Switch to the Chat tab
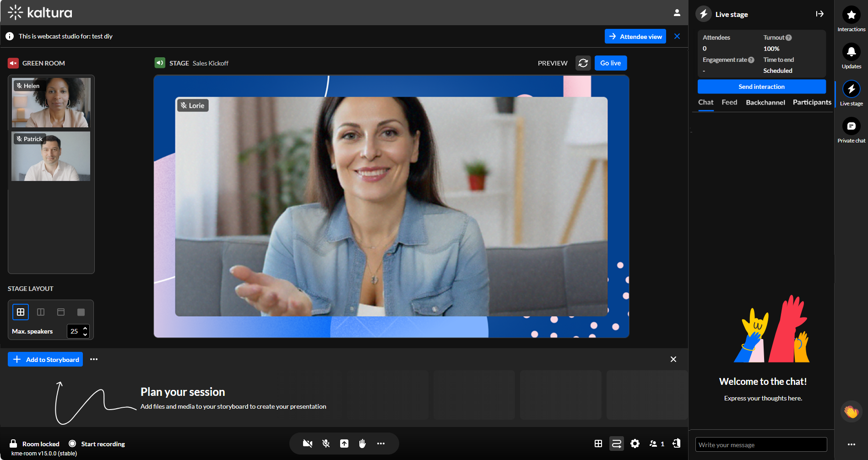The image size is (868, 460). tap(705, 102)
